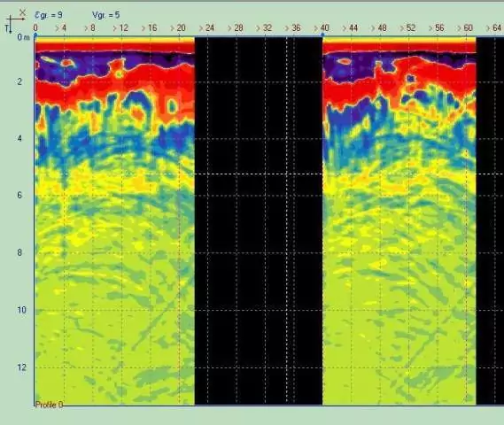The width and height of the screenshot is (504, 425).
Task: Click the 0 m depth axis label
Action: [x=23, y=37]
